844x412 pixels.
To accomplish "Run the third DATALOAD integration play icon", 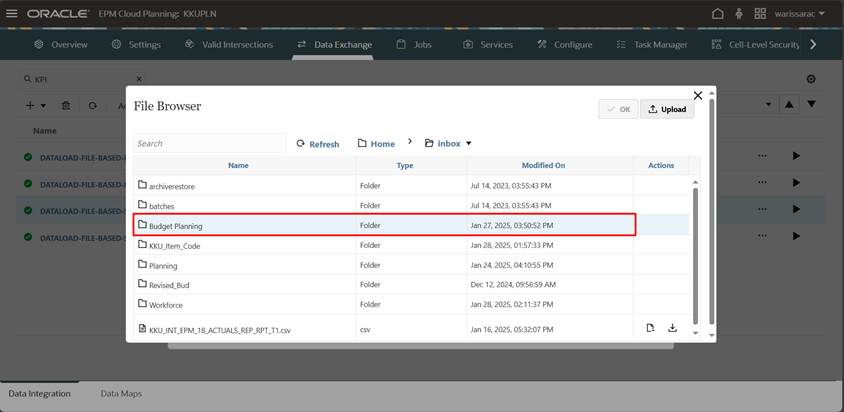I will (x=796, y=209).
